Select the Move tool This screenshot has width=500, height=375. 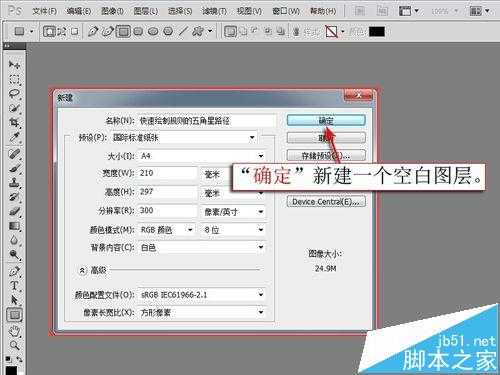point(14,64)
